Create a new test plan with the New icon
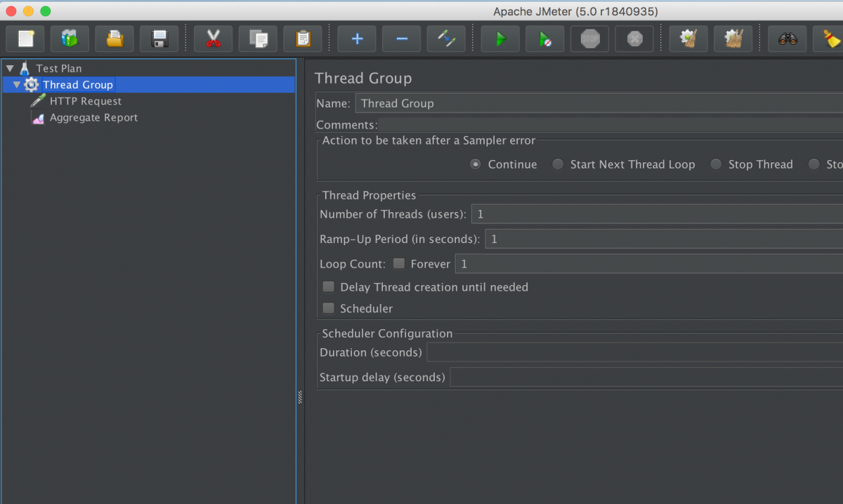 pos(25,39)
